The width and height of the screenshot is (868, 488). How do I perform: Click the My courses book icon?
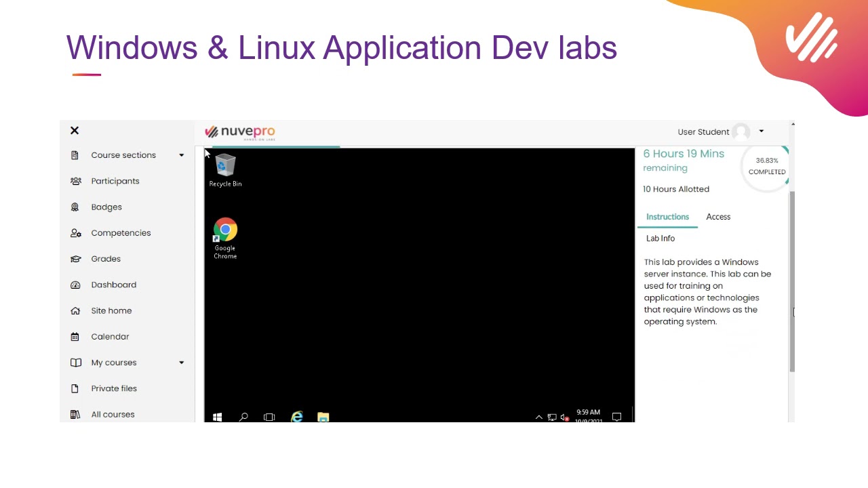click(x=76, y=363)
